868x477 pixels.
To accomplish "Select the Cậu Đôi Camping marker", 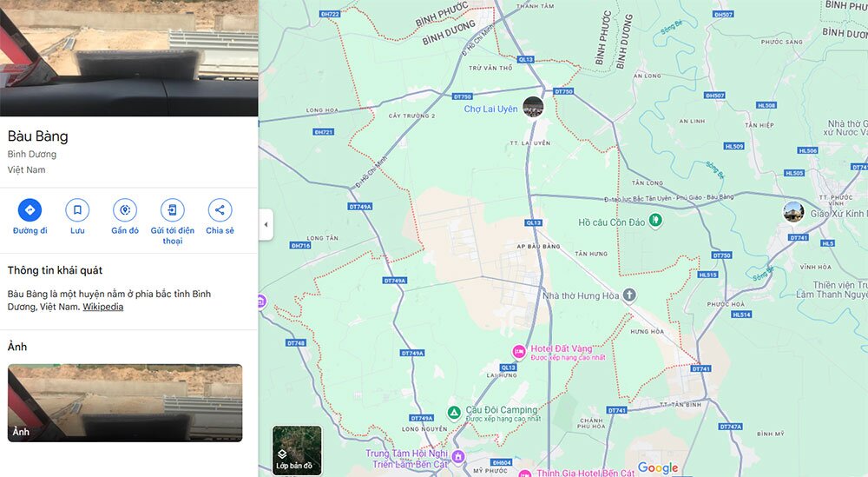I will (452, 411).
